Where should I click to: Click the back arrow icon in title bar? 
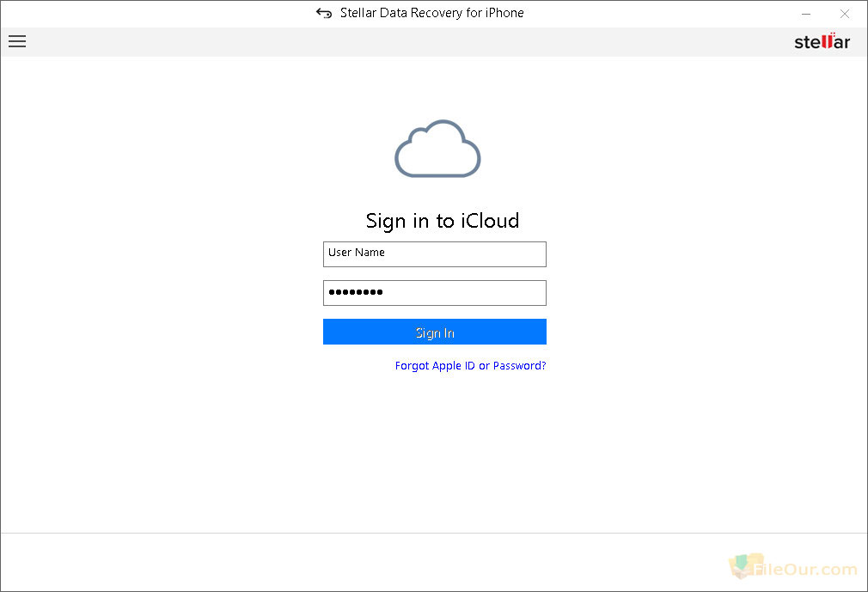[324, 13]
